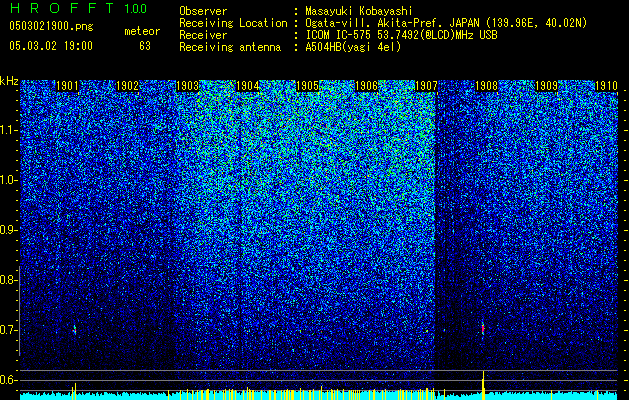
Task: Click the 1909 time marker label
Action: click(546, 86)
